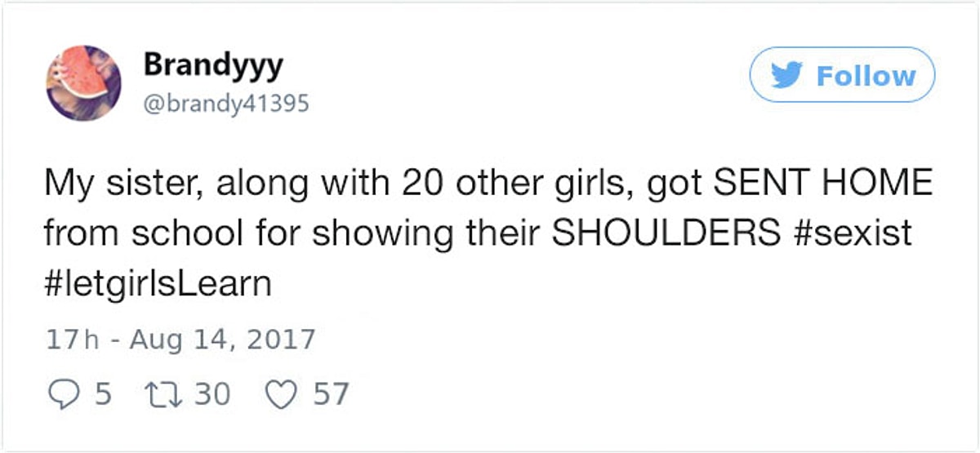980x453 pixels.
Task: Open the #letgirlsLearn hashtag
Action: point(157,283)
